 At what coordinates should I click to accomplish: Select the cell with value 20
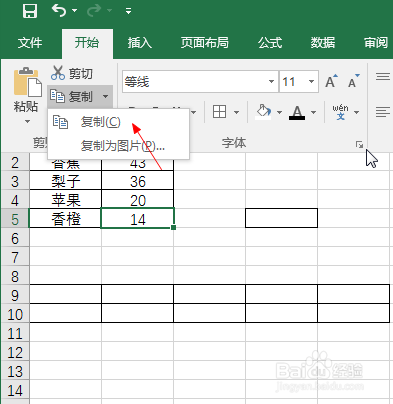coord(137,200)
